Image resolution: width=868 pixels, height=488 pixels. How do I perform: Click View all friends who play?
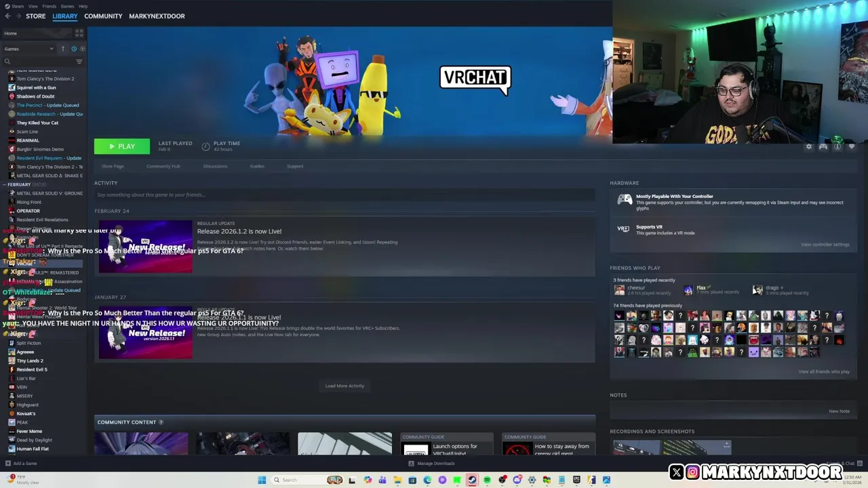point(824,371)
